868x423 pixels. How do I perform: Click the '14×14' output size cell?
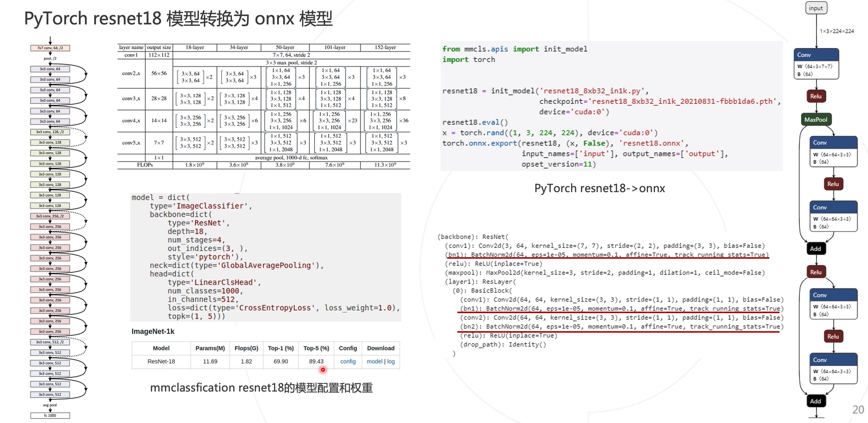click(x=159, y=121)
